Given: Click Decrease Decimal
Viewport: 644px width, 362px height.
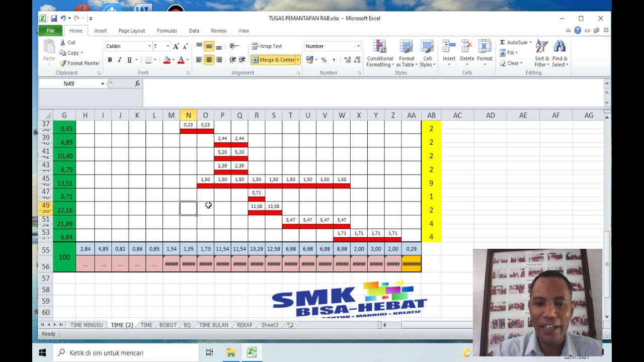Looking at the screenshot, I should point(357,60).
